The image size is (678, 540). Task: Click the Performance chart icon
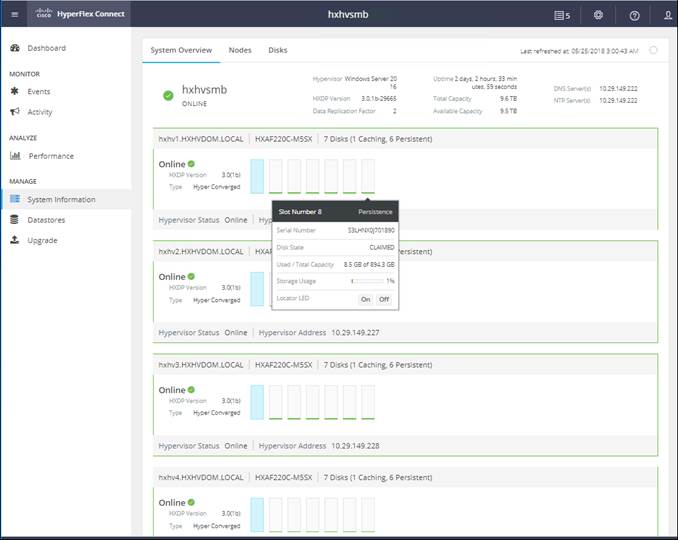(x=15, y=156)
